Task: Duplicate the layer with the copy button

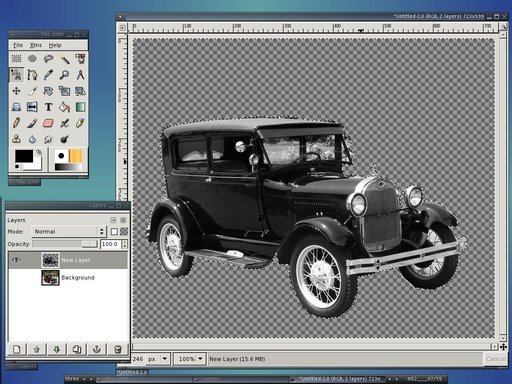Action: [77, 349]
